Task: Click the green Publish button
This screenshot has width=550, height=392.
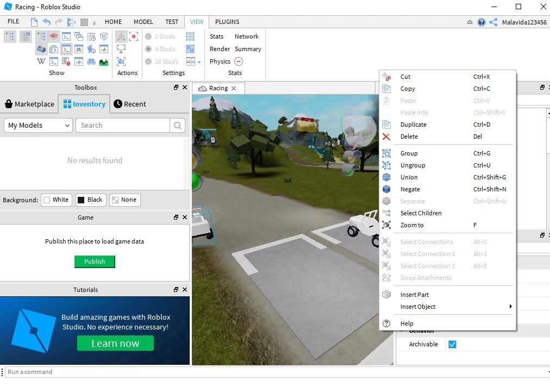Action: (95, 262)
